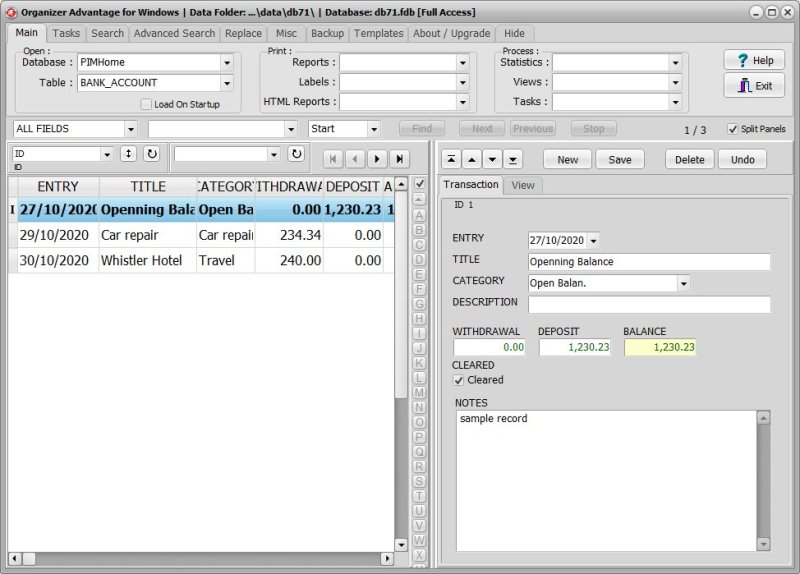
Task: Open the ENTRY date picker dropdown
Action: [593, 240]
